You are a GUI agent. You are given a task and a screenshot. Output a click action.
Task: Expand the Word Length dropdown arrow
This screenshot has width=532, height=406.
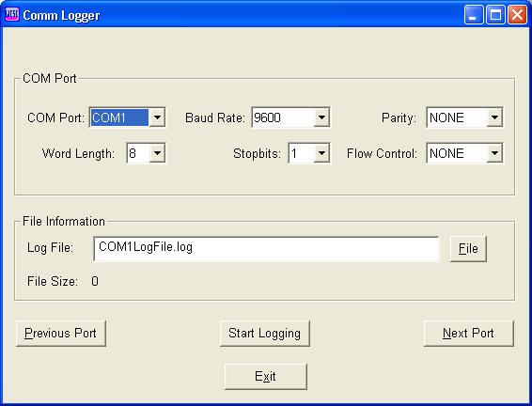point(157,153)
